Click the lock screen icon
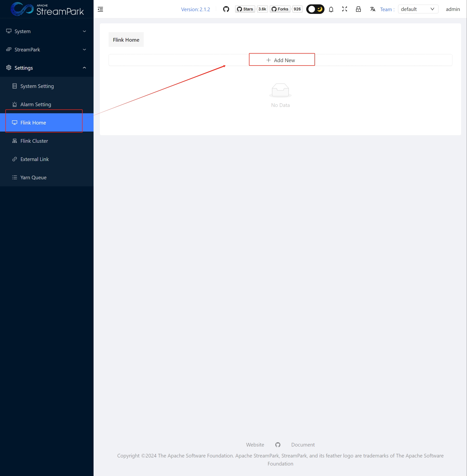 (358, 9)
